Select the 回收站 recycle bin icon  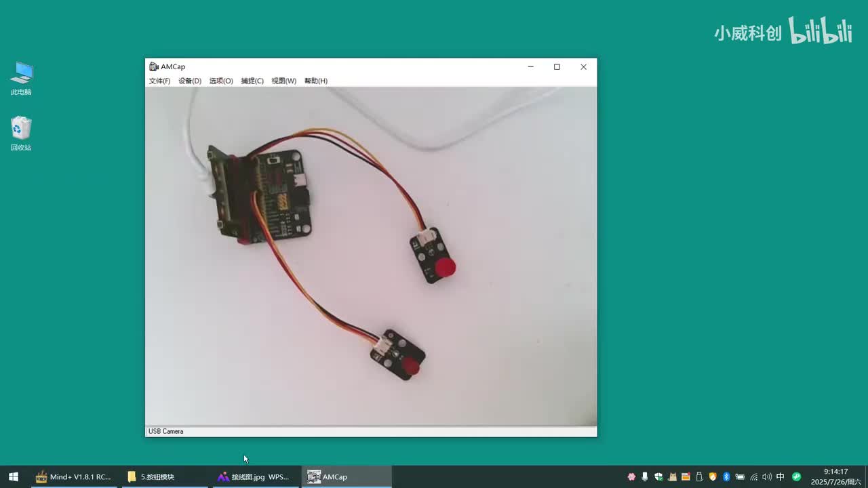click(21, 134)
